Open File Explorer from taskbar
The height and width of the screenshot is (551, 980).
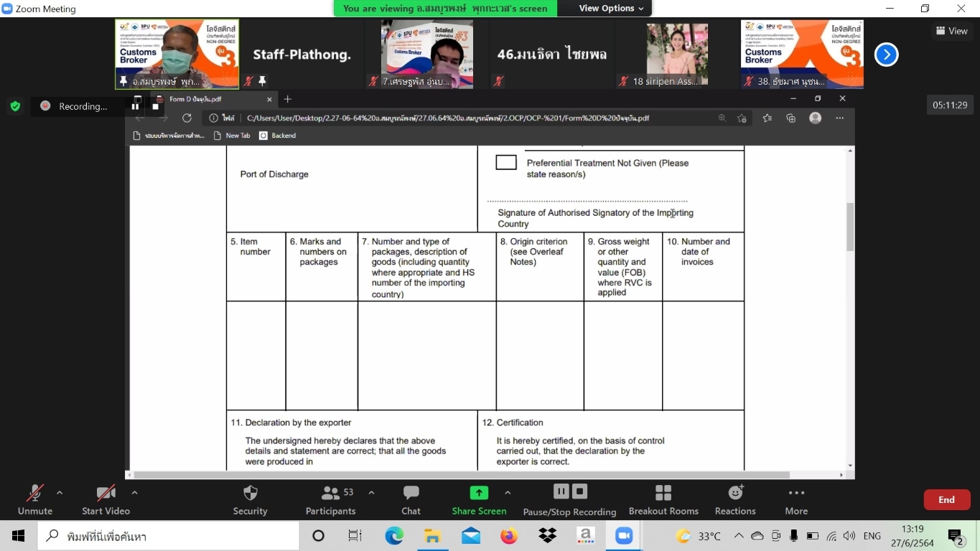click(x=432, y=536)
